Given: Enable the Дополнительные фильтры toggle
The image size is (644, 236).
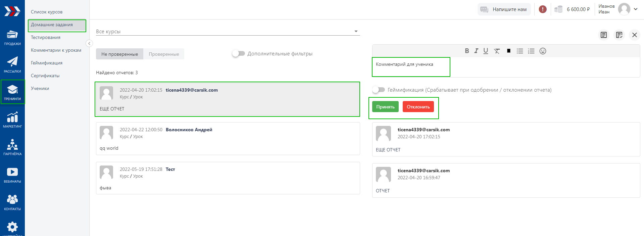Looking at the screenshot, I should (x=238, y=54).
